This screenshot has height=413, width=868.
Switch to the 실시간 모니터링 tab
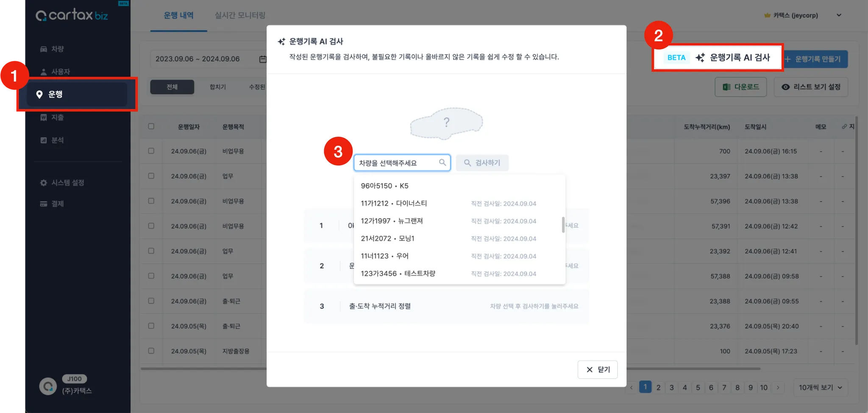(240, 15)
